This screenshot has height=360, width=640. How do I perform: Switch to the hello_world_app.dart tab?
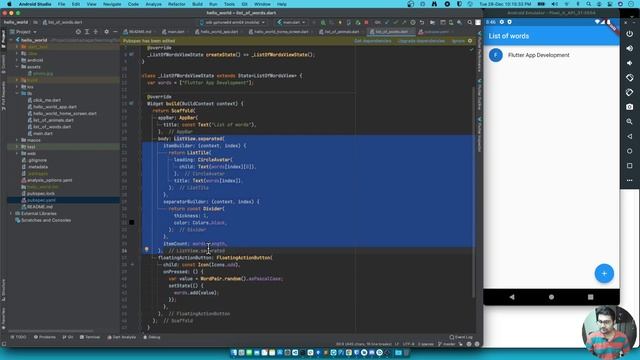217,31
